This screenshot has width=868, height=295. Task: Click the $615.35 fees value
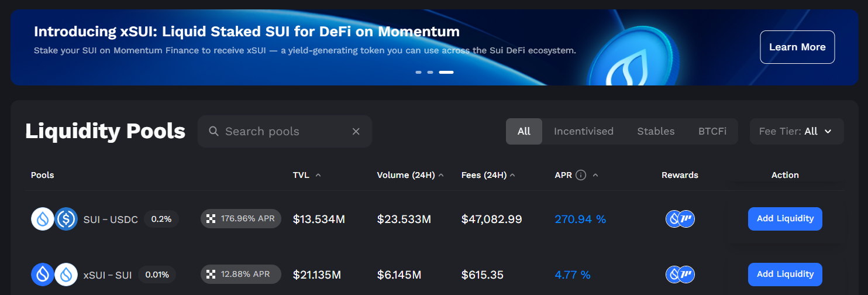pyautogui.click(x=483, y=275)
